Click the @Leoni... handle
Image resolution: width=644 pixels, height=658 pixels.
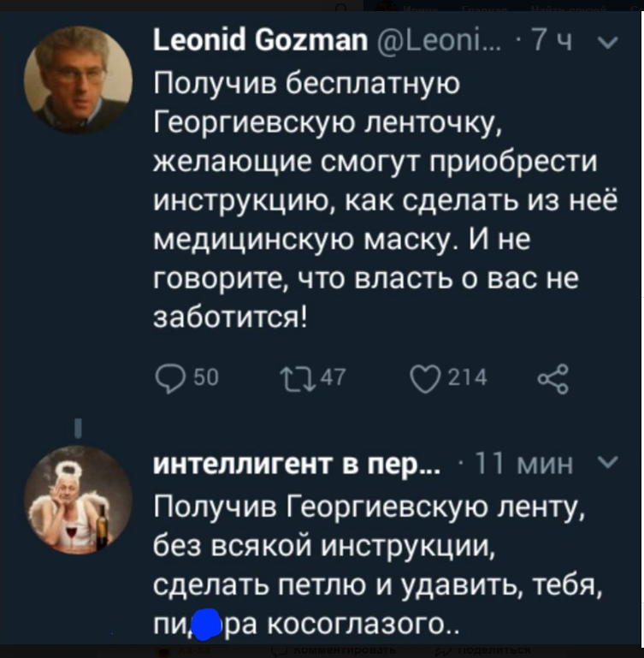[439, 41]
